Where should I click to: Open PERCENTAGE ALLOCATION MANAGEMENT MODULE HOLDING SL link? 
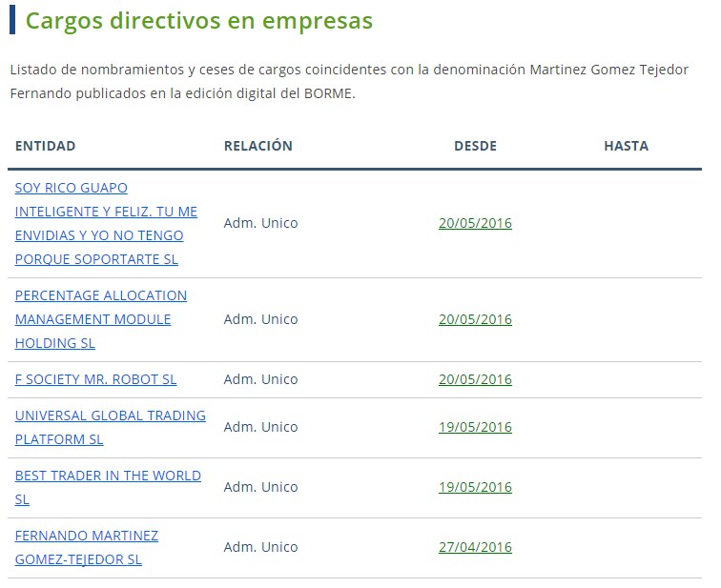click(101, 319)
